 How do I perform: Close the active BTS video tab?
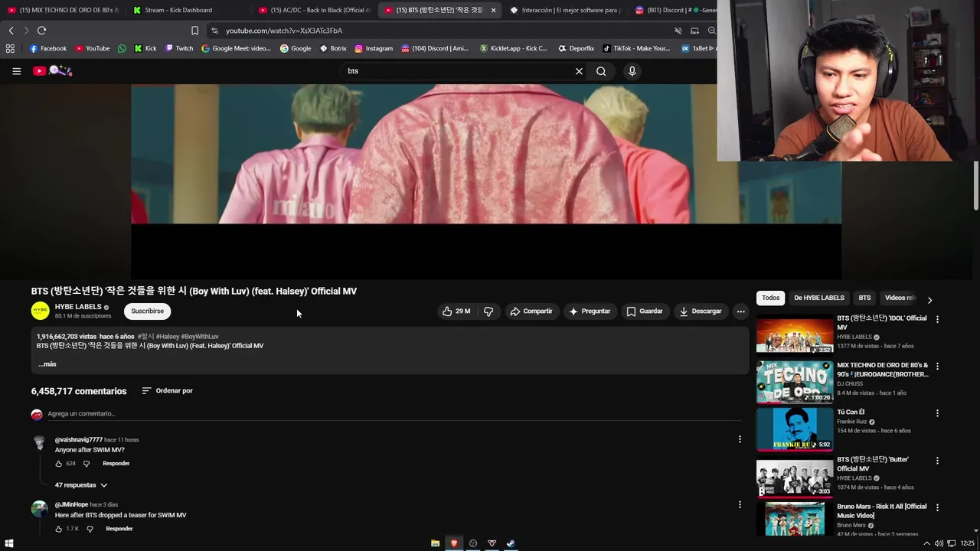493,10
